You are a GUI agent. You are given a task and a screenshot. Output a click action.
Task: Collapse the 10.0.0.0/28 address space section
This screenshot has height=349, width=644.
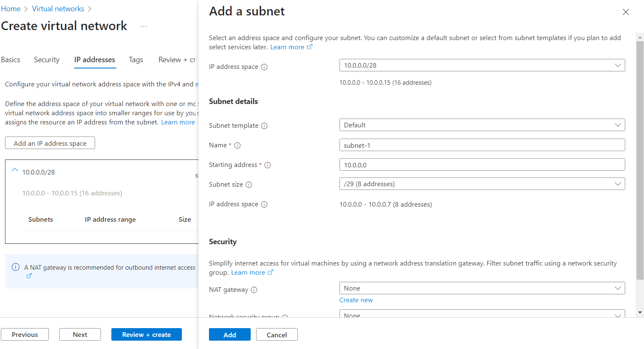click(15, 170)
